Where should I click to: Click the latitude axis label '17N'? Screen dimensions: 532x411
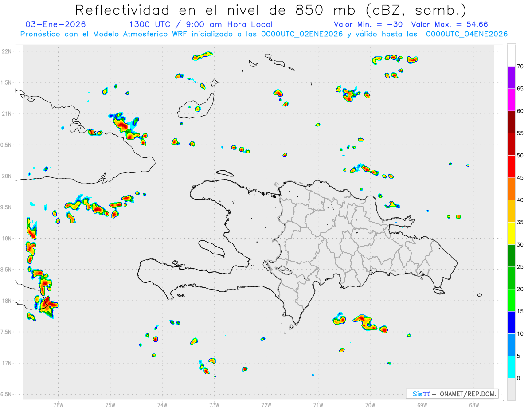(8, 363)
